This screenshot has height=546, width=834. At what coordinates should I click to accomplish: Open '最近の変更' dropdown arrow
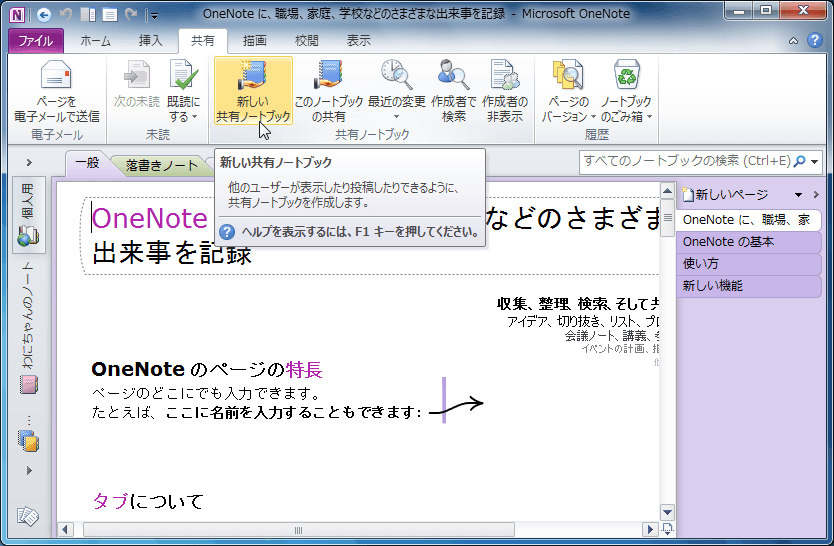pyautogui.click(x=396, y=116)
